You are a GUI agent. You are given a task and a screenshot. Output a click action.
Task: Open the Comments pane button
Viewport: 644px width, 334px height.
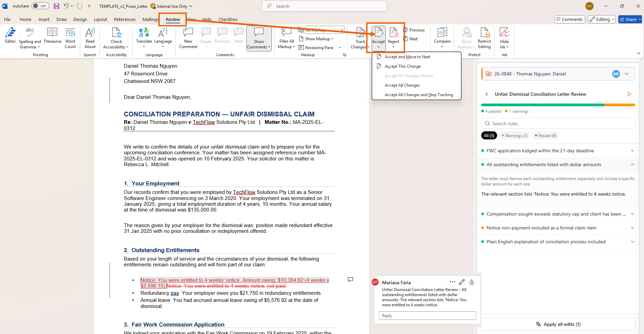point(569,20)
